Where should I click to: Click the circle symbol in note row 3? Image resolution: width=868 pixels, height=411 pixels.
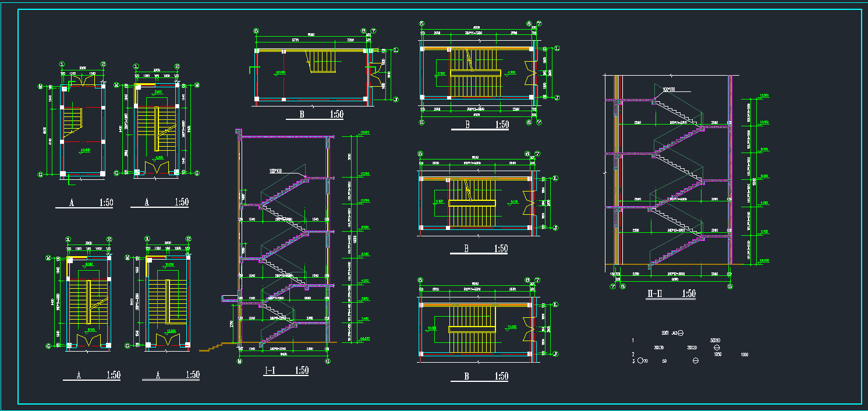click(x=642, y=361)
